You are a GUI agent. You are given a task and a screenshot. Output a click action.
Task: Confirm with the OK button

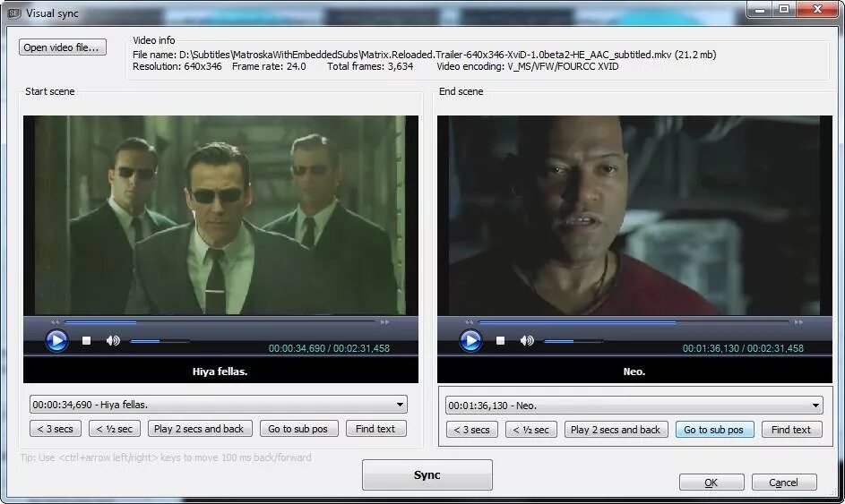point(711,483)
